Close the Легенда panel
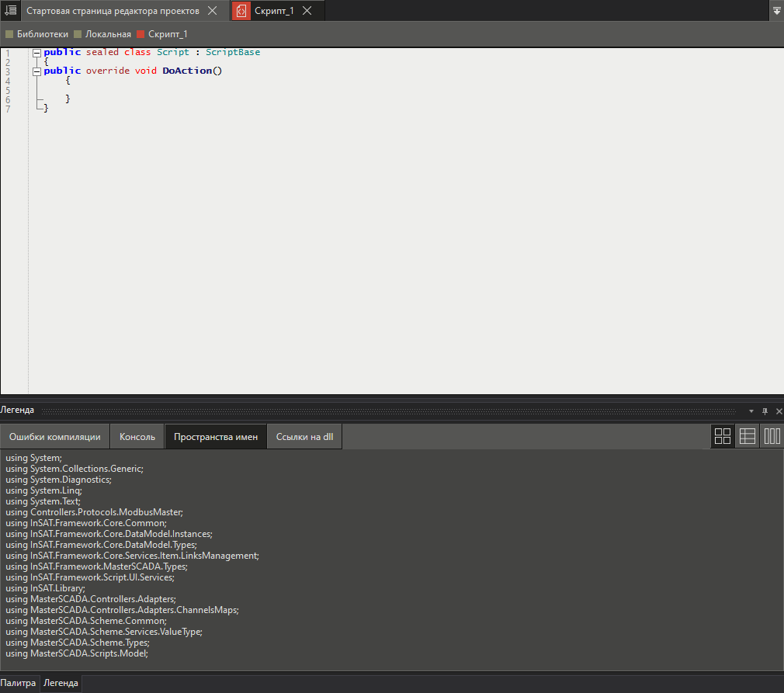Viewport: 784px width, 693px height. click(779, 411)
